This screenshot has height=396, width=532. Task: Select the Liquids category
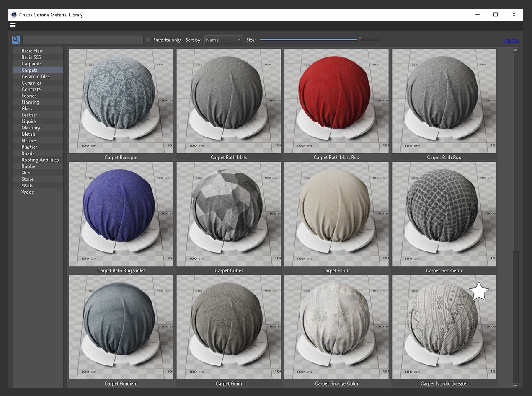coord(38,121)
